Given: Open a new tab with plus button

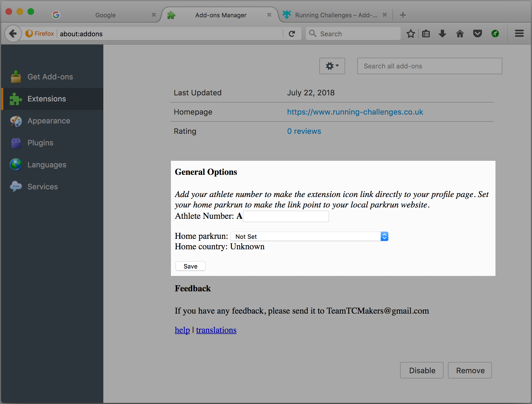Looking at the screenshot, I should [403, 15].
